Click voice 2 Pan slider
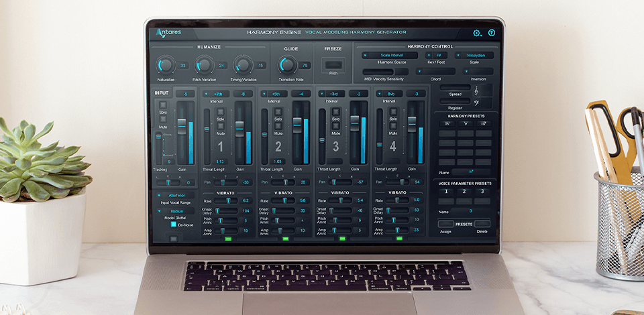 (x=282, y=182)
